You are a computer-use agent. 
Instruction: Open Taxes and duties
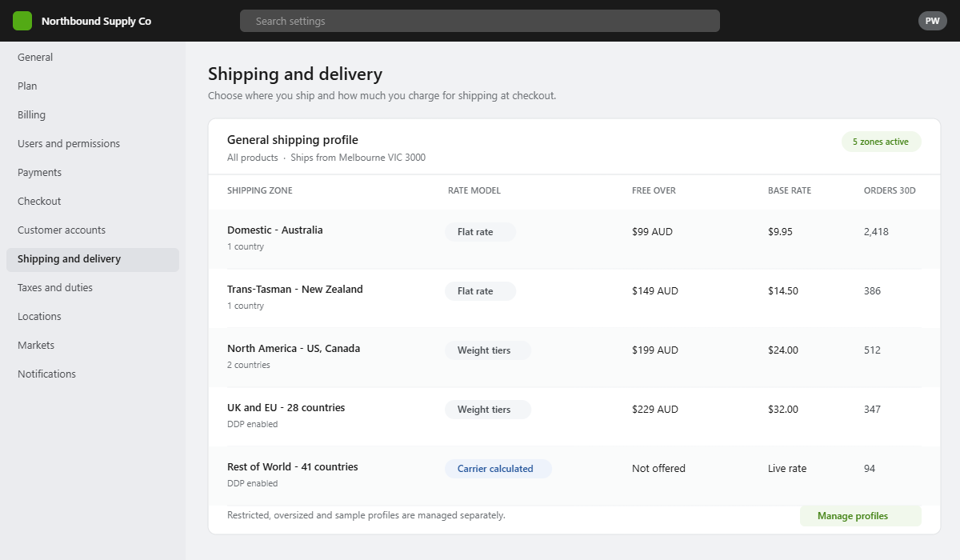point(93,288)
